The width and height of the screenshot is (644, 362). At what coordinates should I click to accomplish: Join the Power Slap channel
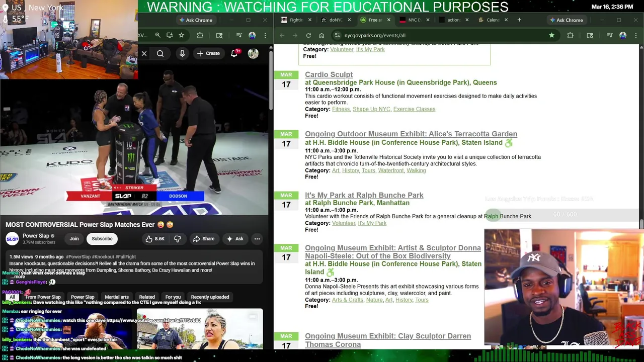(74, 239)
